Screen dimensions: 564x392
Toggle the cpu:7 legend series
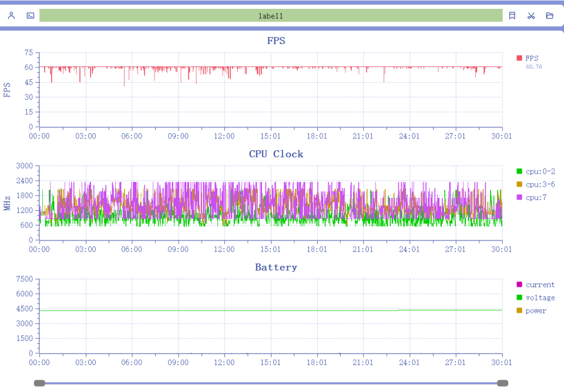pos(531,197)
